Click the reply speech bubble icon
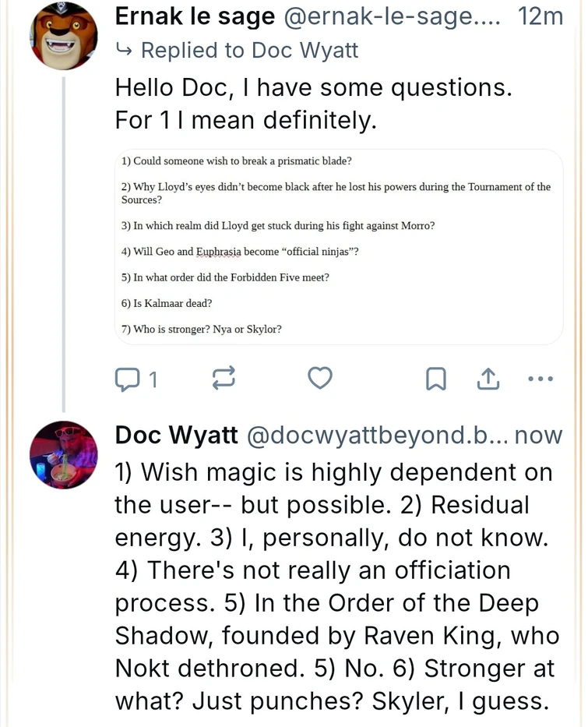The width and height of the screenshot is (588, 727). 126,379
